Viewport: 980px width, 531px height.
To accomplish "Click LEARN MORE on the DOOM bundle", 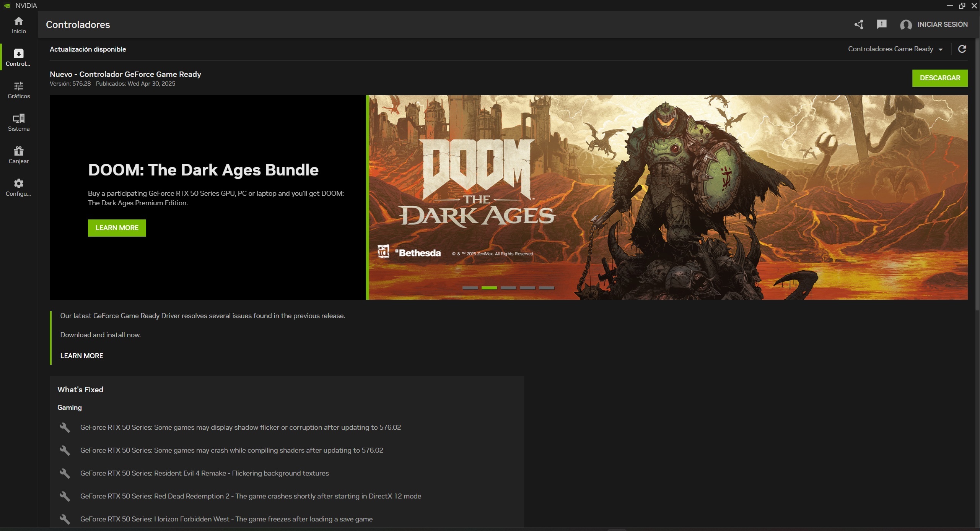I will [116, 227].
